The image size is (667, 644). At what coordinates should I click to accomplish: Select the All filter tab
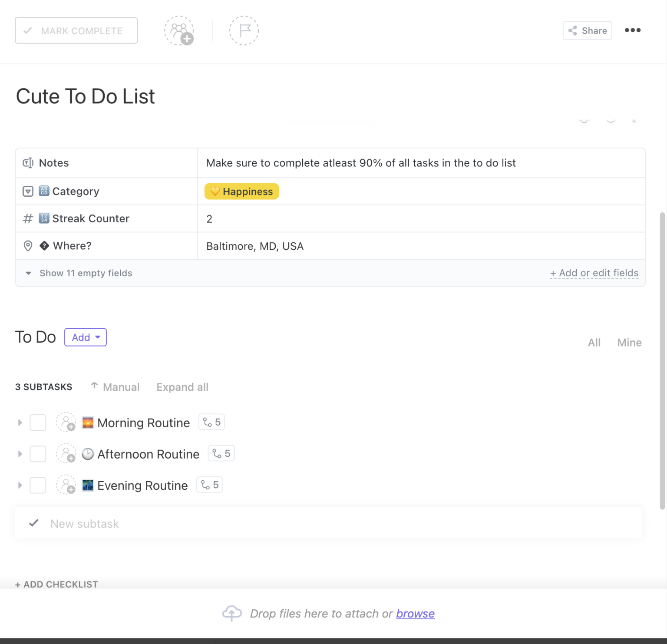click(x=594, y=343)
